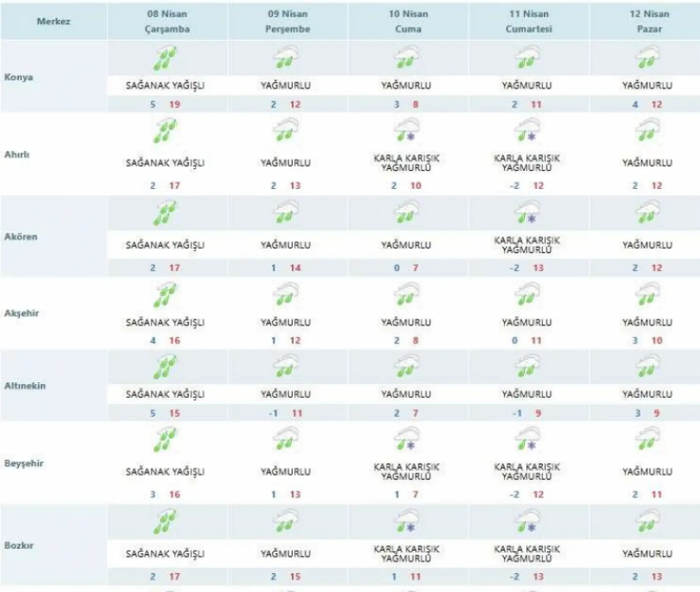This screenshot has height=592, width=700.
Task: Click Bozkır's heavy shower icon for 08 Nisan
Action: pos(165,522)
